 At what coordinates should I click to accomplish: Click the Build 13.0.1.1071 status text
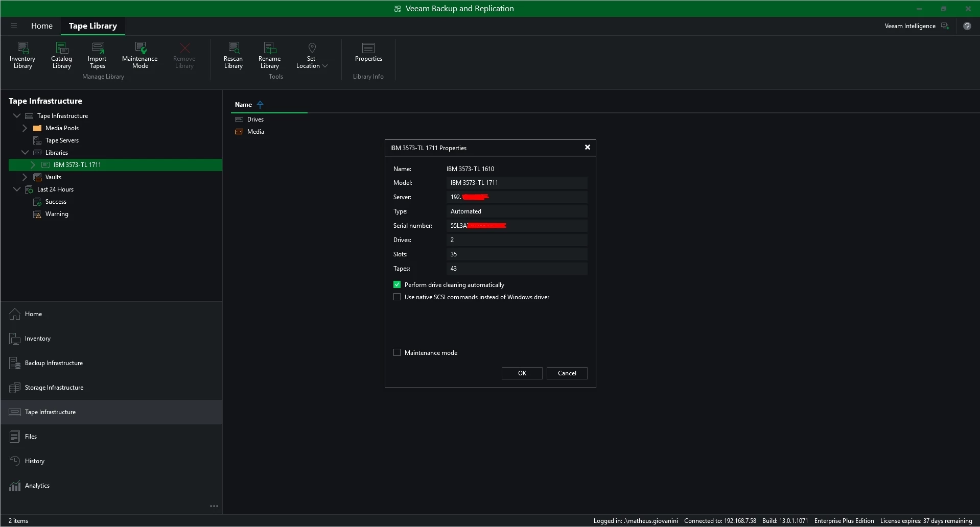785,521
